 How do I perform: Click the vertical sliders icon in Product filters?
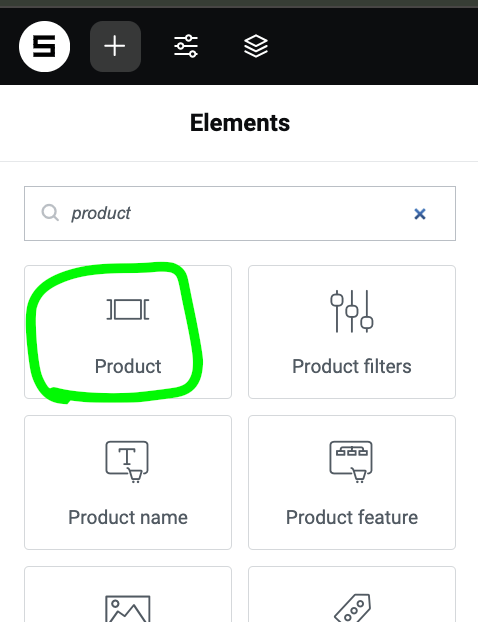click(x=352, y=311)
